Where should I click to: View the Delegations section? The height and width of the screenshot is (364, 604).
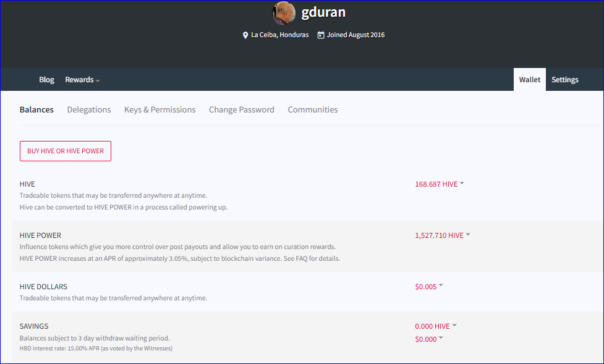89,110
